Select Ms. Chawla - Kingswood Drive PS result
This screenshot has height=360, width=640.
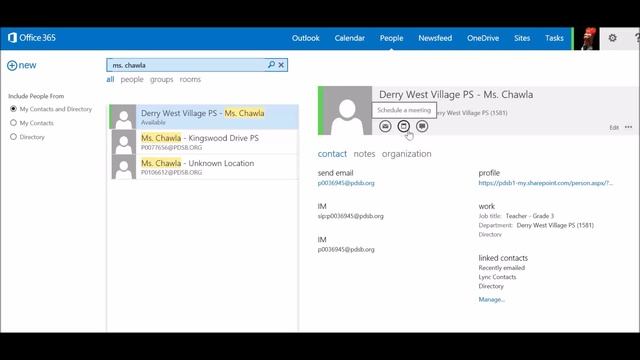click(x=204, y=142)
